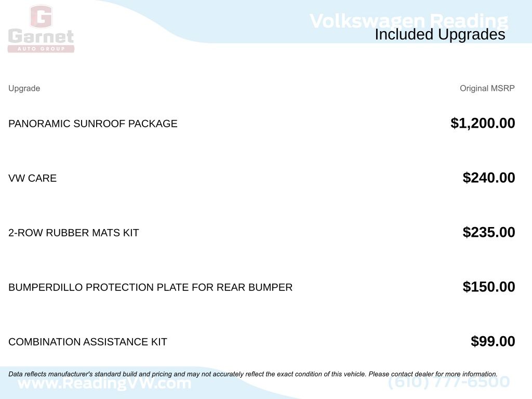Image resolution: width=532 pixels, height=399 pixels.
Task: Click the Garnet "G" emblem icon
Action: (x=41, y=17)
